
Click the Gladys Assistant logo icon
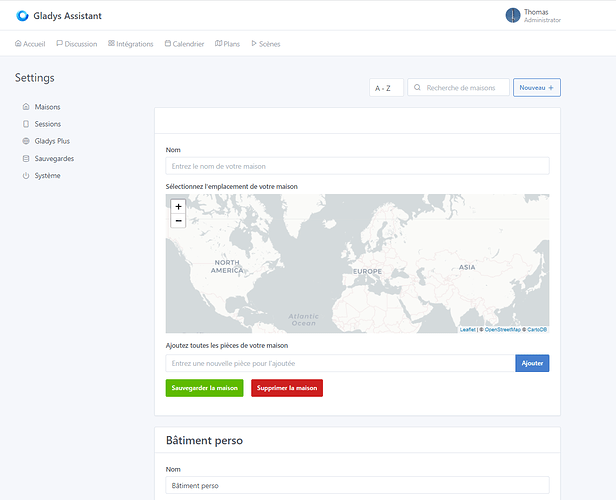click(22, 16)
